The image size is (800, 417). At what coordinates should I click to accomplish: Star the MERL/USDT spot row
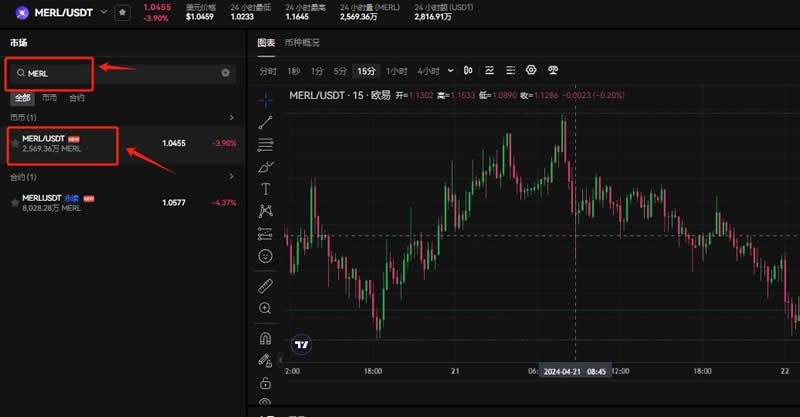click(x=14, y=144)
